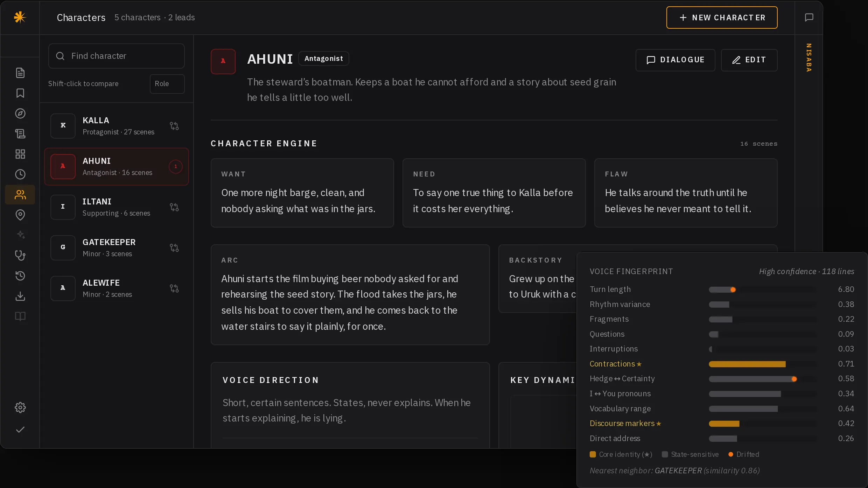868x488 pixels.
Task: Select ALEWIFE in the character list
Action: click(116, 288)
